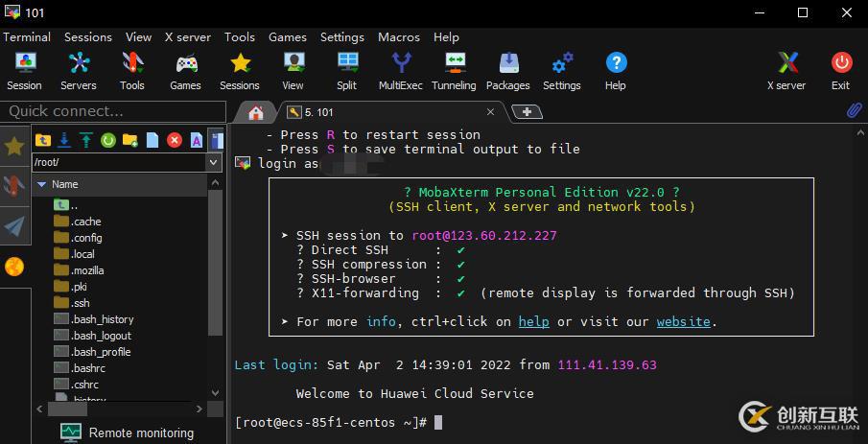Open the Macros menu
Image resolution: width=868 pixels, height=444 pixels.
pos(398,36)
